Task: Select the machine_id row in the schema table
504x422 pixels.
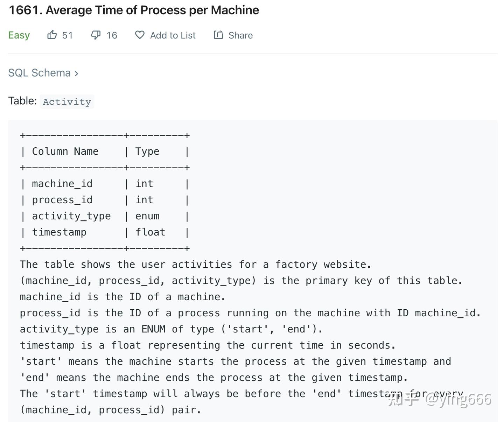Action: click(x=62, y=183)
